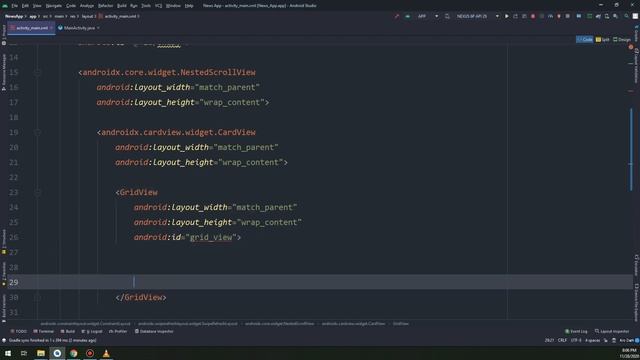This screenshot has width=640, height=360.
Task: Open the Terminal tool window
Action: pyautogui.click(x=44, y=331)
